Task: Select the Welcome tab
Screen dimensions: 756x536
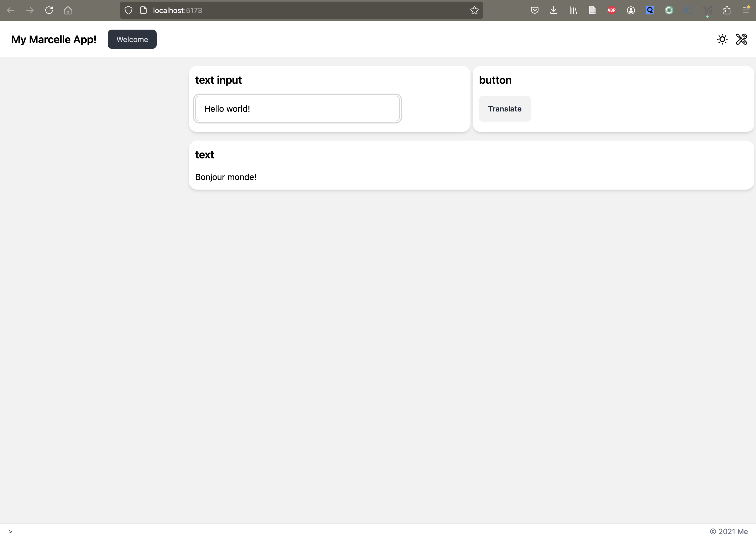Action: (132, 39)
